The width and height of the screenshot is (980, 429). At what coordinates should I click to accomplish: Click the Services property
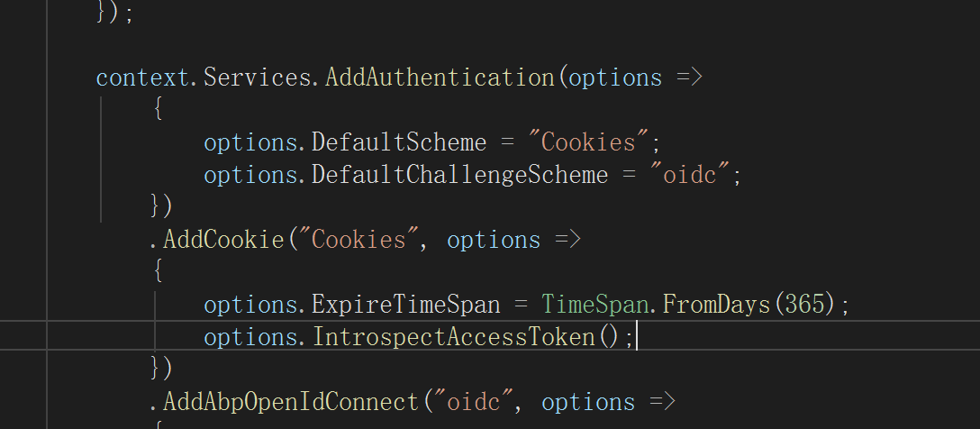coord(257,78)
